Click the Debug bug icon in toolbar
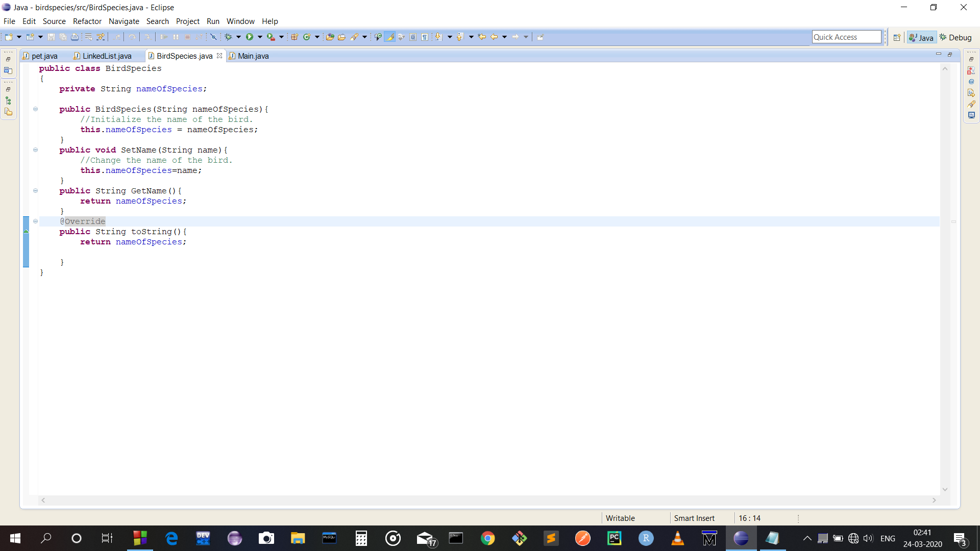Image resolution: width=980 pixels, height=551 pixels. tap(228, 37)
